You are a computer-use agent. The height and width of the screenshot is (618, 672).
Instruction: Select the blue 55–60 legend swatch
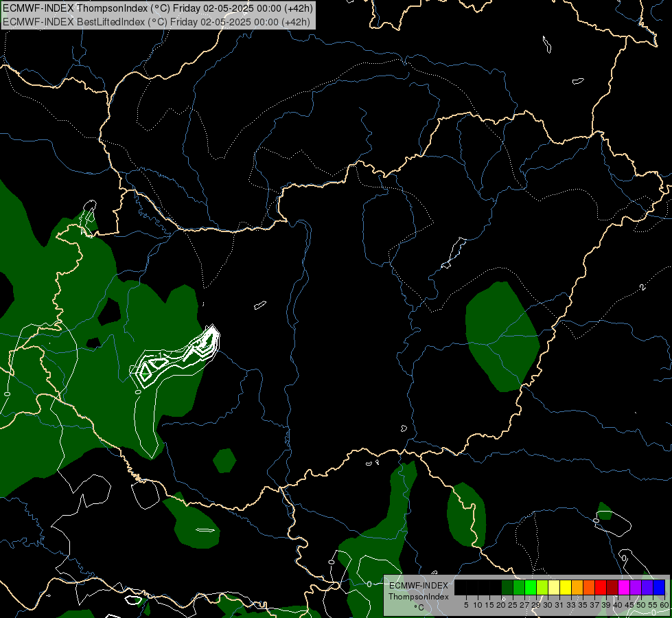click(x=659, y=587)
